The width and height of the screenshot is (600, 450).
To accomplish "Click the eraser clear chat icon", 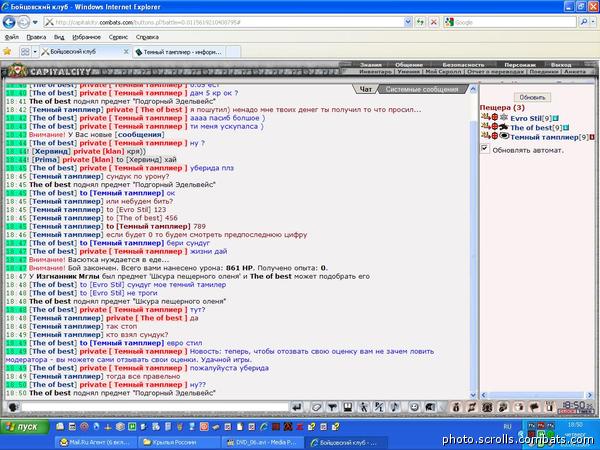I will 316,407.
